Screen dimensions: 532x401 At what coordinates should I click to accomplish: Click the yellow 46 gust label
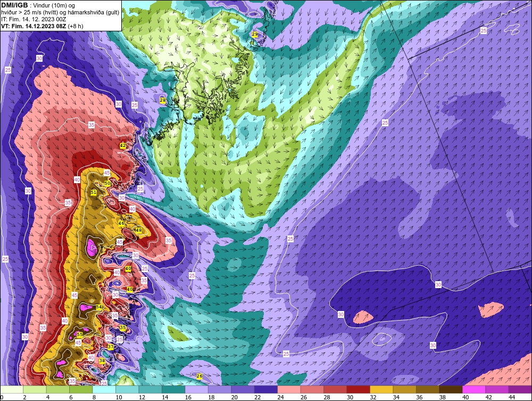[x=121, y=224]
